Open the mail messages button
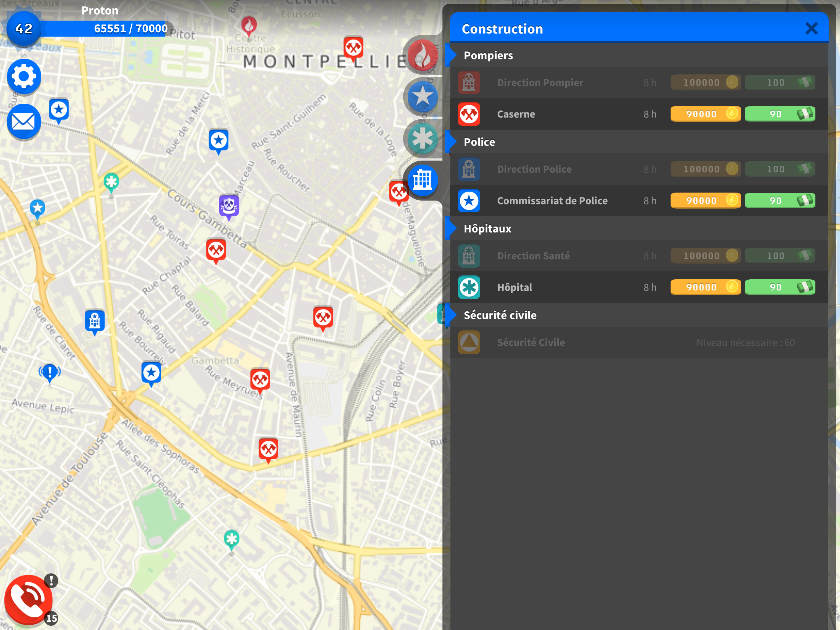 24,122
